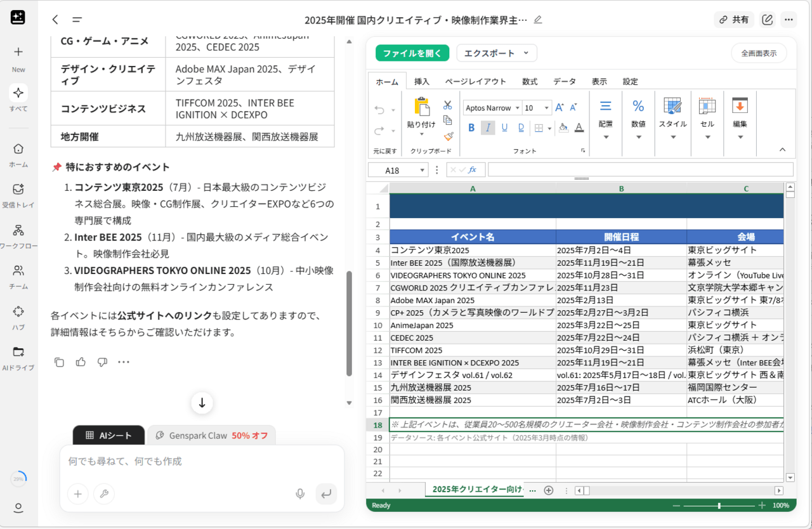Open the Workflow sidebar icon

pyautogui.click(x=18, y=235)
